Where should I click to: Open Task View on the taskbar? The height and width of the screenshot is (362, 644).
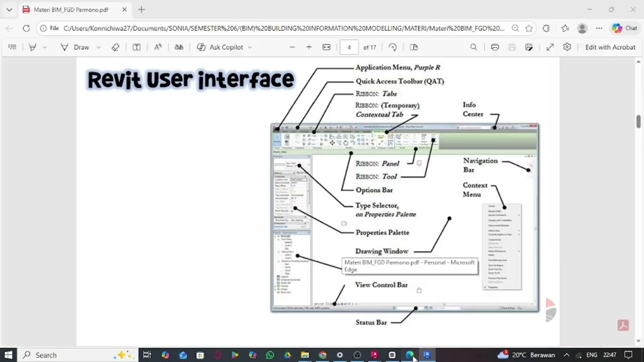(147, 355)
